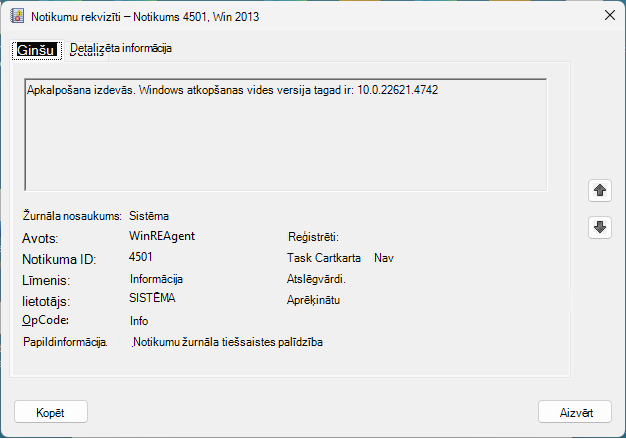
Task: Click the up arrow for previous event
Action: tap(600, 190)
